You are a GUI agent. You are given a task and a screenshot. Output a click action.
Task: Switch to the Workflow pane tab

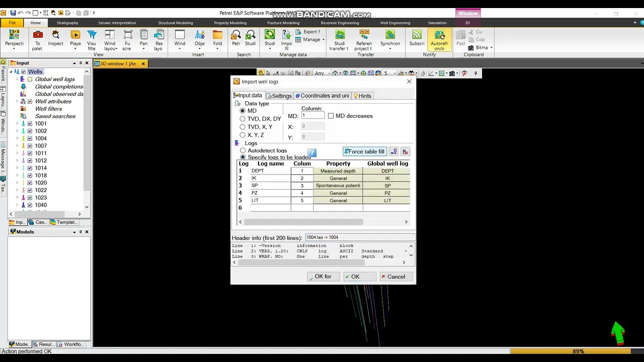(x=70, y=344)
